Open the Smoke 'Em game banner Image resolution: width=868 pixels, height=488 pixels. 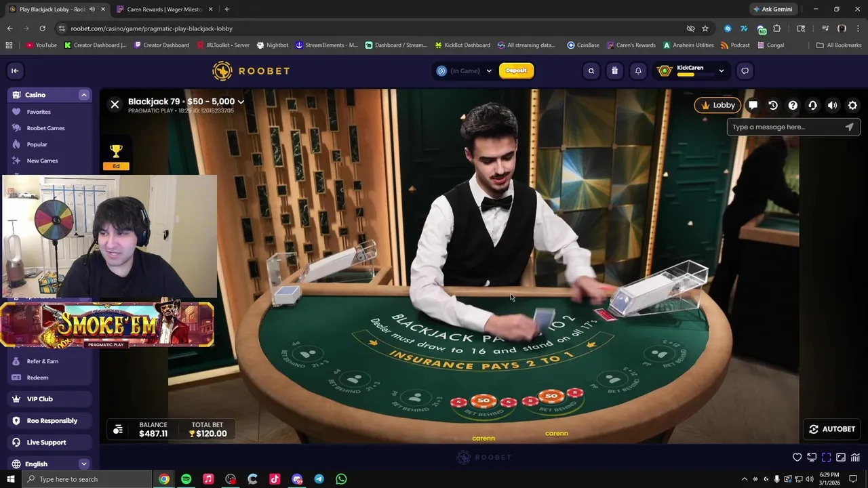point(107,325)
